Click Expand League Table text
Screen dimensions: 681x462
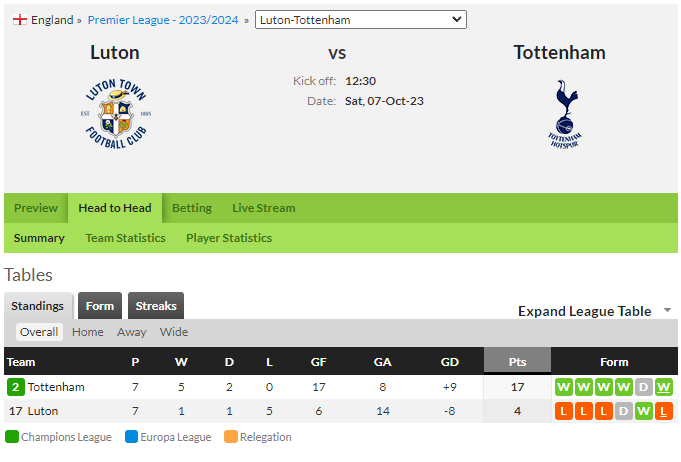tap(585, 311)
